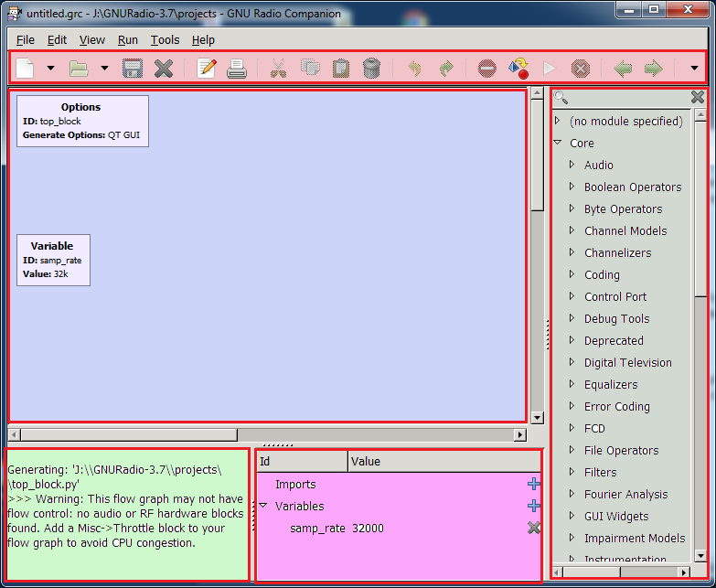Expand the (no module specified) tree node

click(558, 121)
